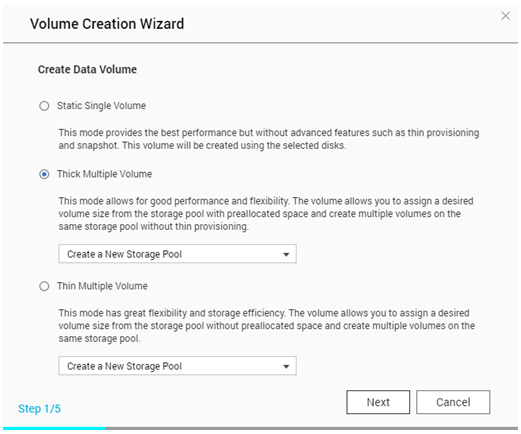Cancel the volume creation wizard
The image size is (521, 434).
(453, 402)
